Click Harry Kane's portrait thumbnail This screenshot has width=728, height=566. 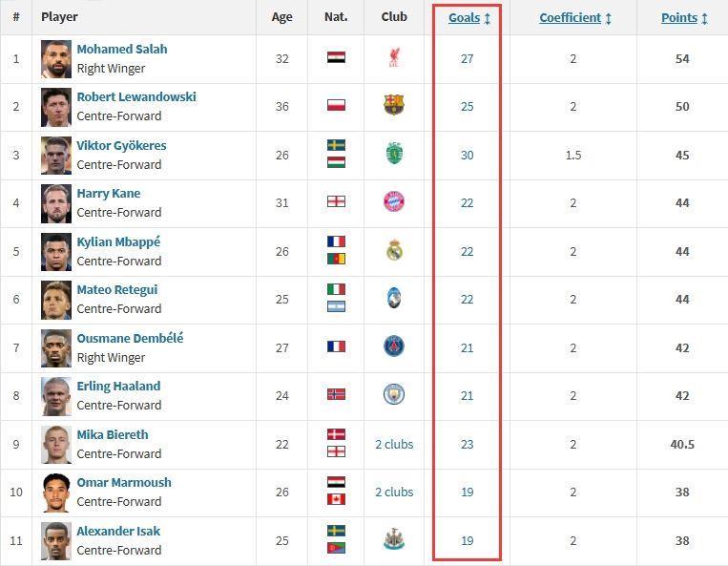point(56,203)
